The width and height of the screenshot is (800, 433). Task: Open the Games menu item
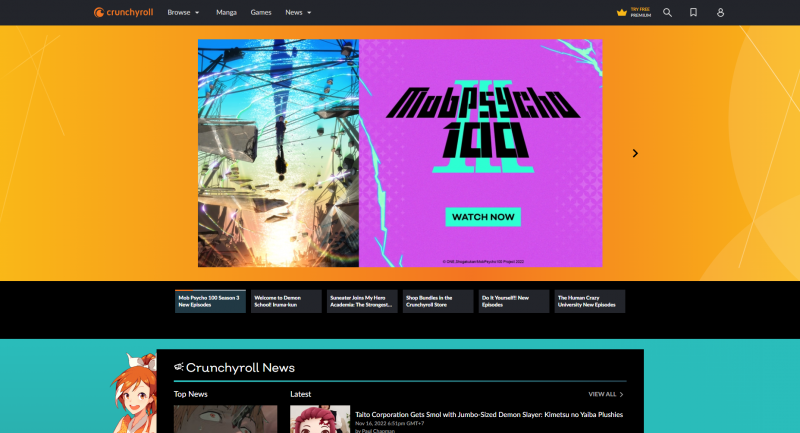(261, 12)
